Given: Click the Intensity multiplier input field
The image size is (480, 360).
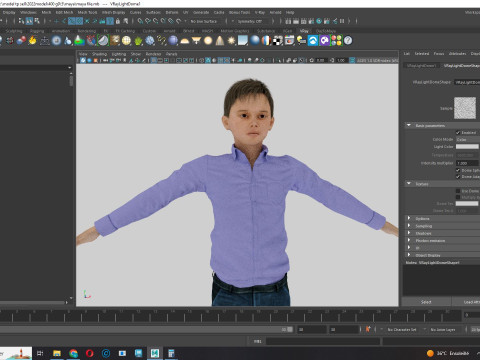Looking at the screenshot, I should coord(467,163).
